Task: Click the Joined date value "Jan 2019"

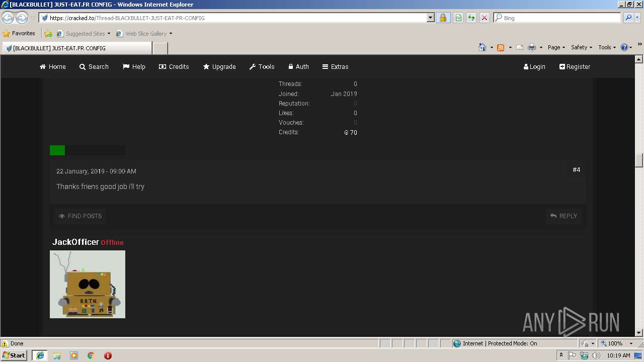Action: click(x=344, y=94)
